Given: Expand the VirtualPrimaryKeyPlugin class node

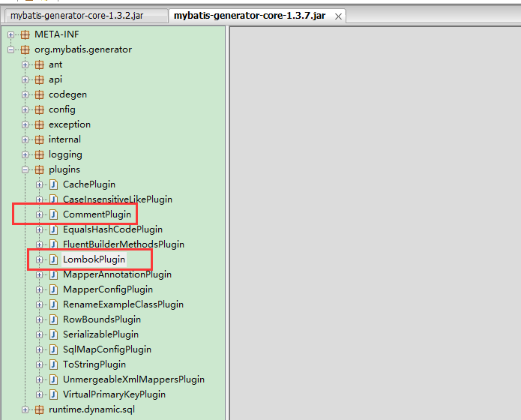Looking at the screenshot, I should [x=39, y=394].
